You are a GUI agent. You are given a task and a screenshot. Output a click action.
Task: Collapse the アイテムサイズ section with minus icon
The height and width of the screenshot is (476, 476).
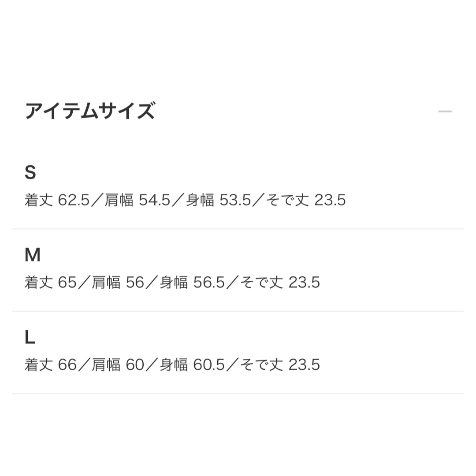click(x=445, y=112)
